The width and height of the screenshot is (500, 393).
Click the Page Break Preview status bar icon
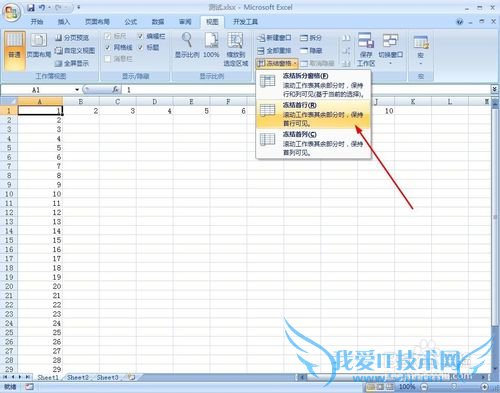point(389,387)
